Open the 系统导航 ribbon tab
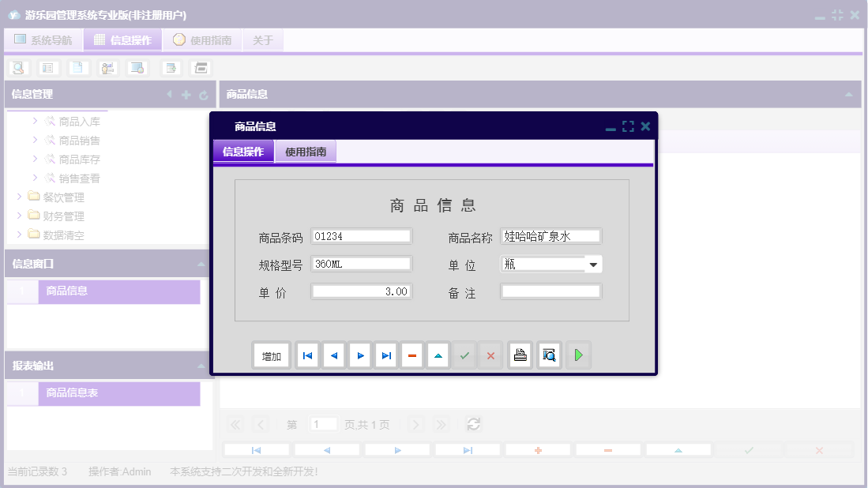The width and height of the screenshot is (868, 488). click(43, 39)
